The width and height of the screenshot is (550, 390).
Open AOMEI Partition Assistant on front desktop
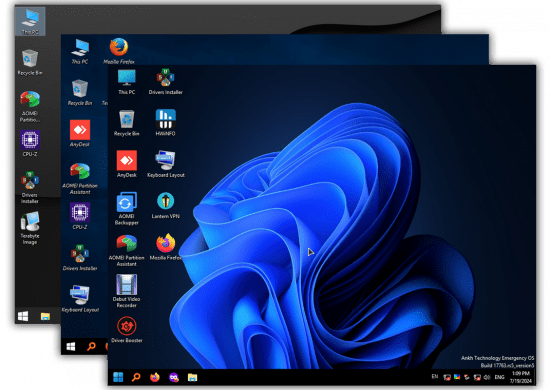(127, 250)
